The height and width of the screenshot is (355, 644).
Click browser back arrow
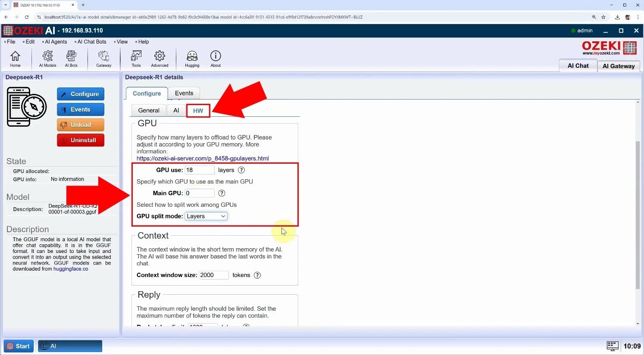point(6,17)
